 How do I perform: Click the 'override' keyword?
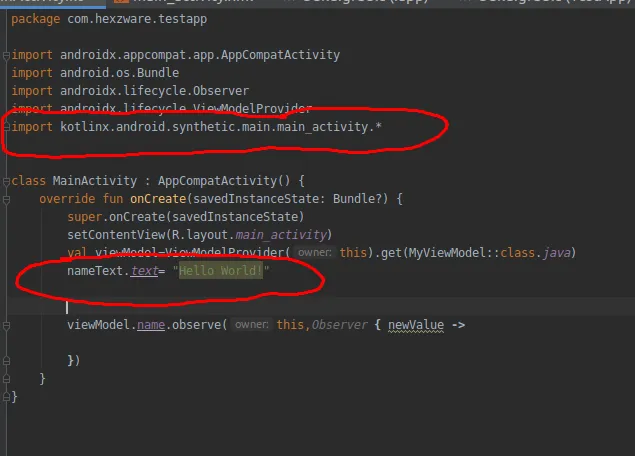pos(67,199)
